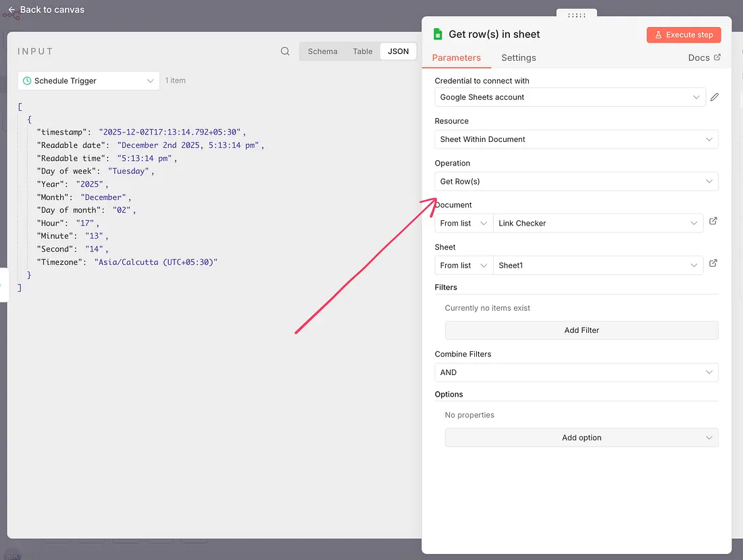Click the Docs external link
The image size is (743, 560).
click(704, 58)
